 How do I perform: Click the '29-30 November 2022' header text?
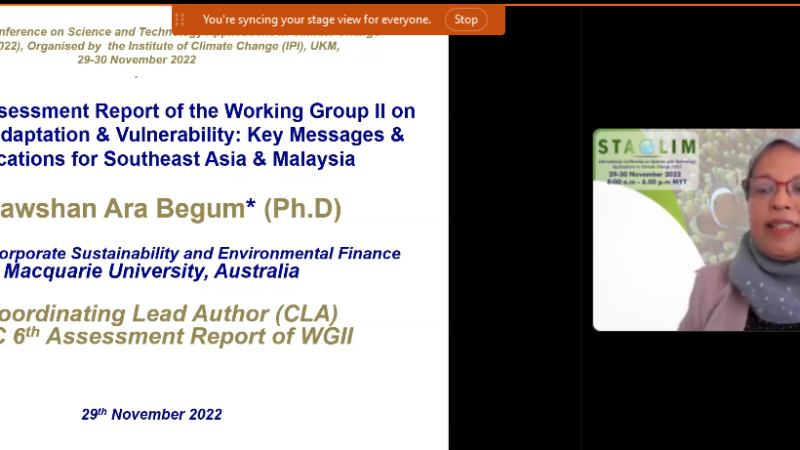coord(136,59)
